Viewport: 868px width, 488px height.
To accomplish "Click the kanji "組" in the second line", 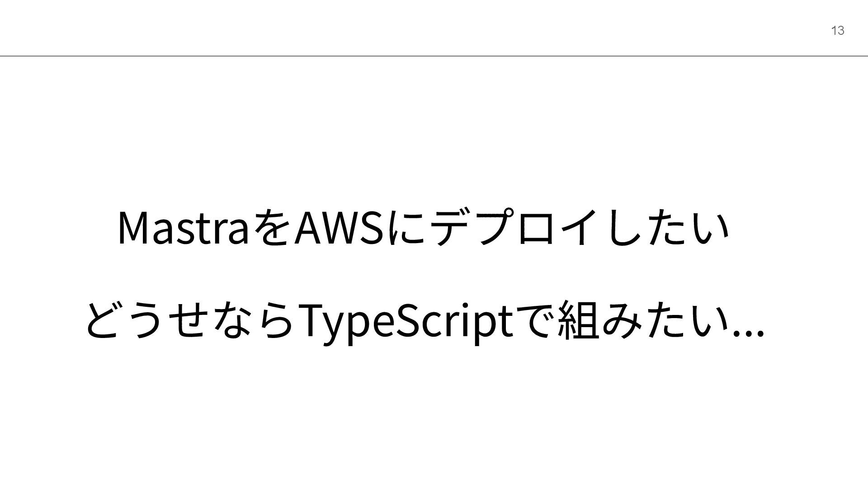I will [x=577, y=322].
